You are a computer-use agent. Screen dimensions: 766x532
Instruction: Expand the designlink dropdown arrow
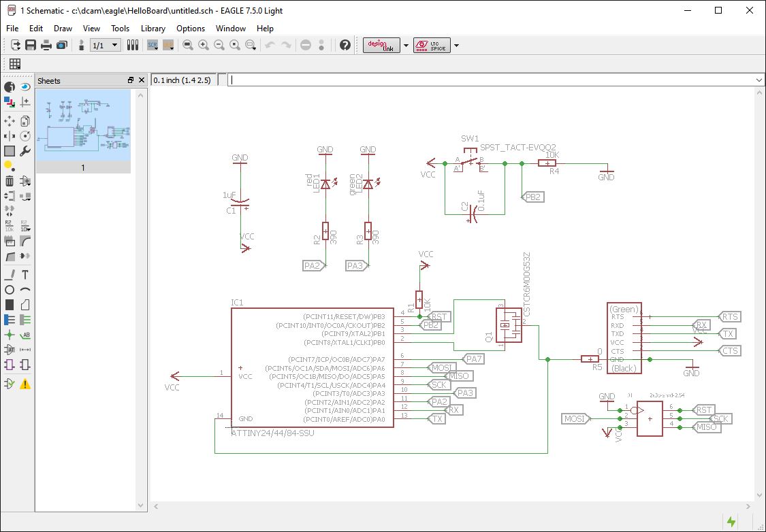coord(406,46)
